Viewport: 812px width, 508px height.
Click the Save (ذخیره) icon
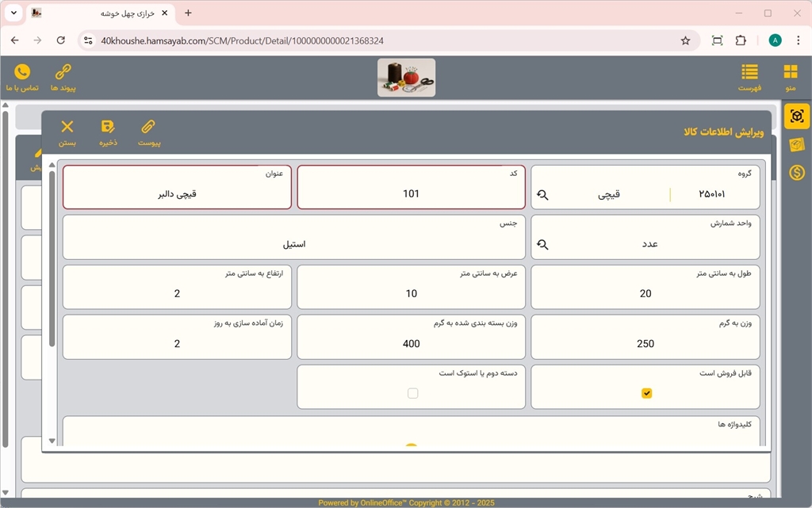[x=108, y=128]
